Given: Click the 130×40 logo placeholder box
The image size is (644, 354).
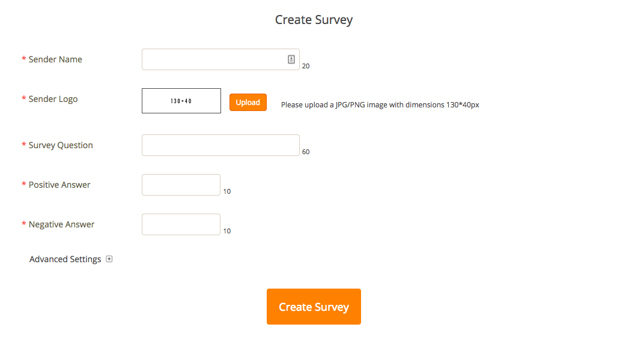Looking at the screenshot, I should pyautogui.click(x=181, y=101).
